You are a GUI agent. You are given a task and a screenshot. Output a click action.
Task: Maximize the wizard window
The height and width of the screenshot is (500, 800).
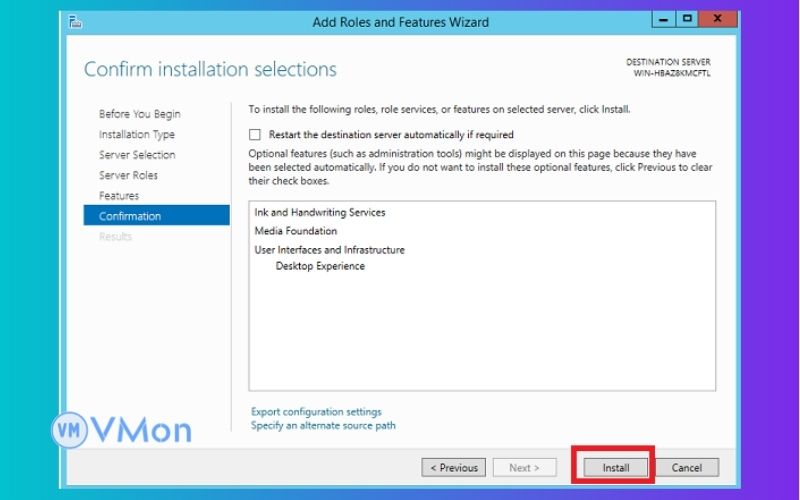[x=687, y=19]
